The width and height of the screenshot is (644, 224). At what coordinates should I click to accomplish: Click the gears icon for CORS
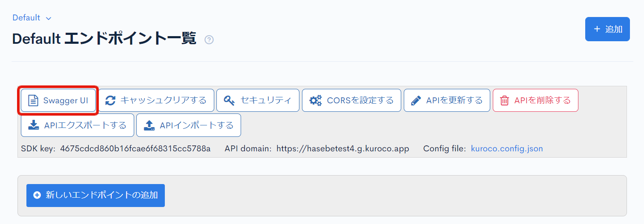[316, 100]
